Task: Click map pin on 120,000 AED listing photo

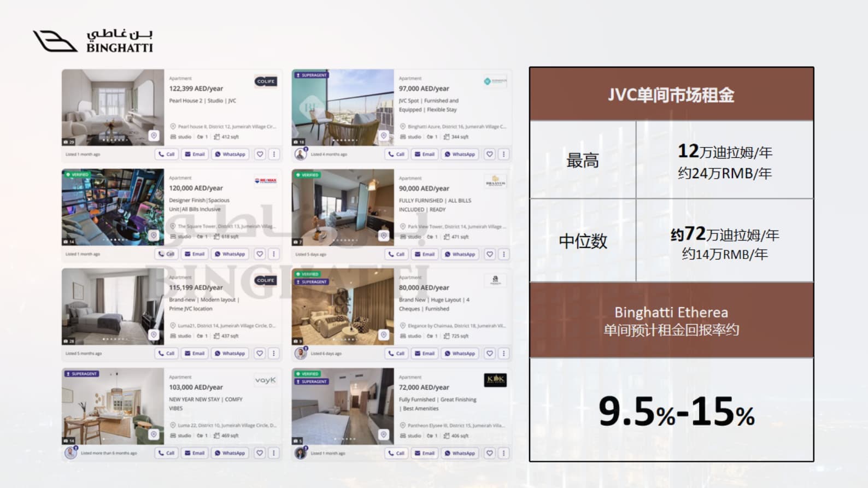Action: 154,235
